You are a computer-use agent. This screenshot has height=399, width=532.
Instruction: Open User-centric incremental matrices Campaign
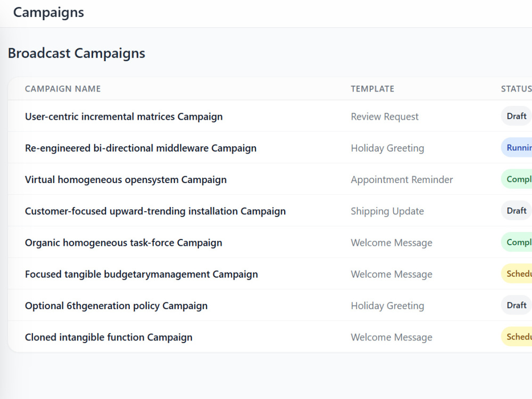124,117
